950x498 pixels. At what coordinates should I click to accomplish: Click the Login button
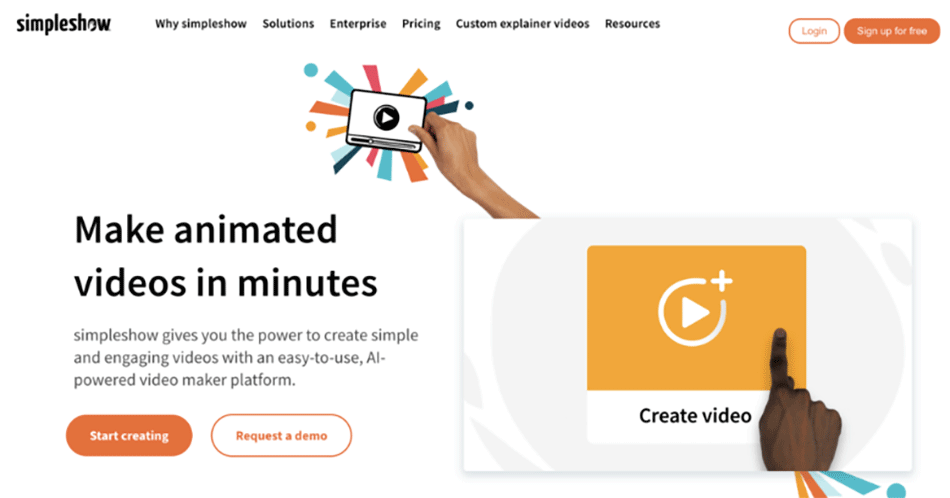click(x=814, y=31)
